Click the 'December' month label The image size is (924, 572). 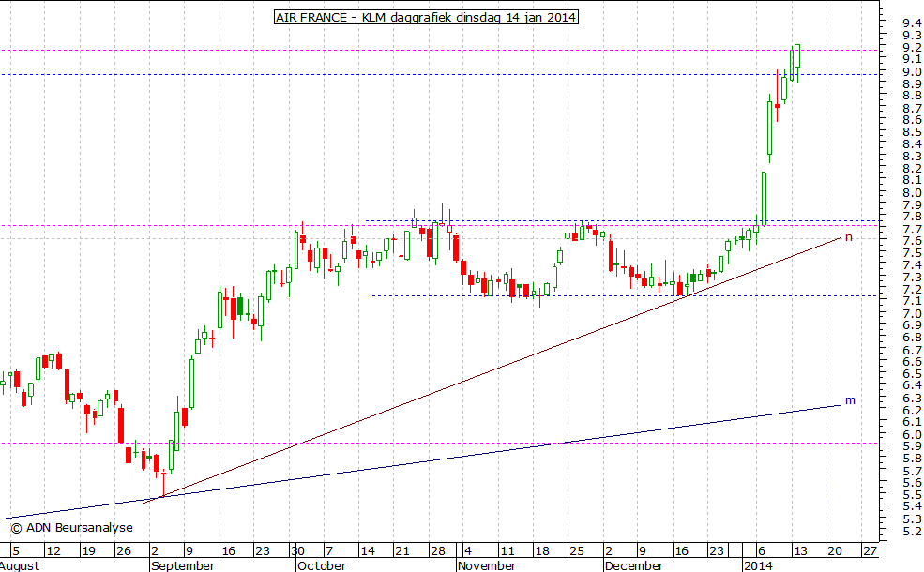click(633, 565)
